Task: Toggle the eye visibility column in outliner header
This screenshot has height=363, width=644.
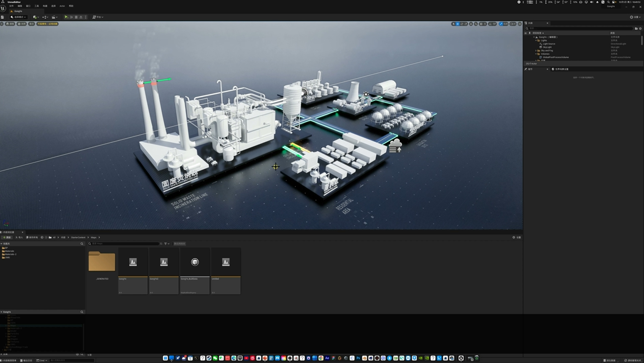Action: pyautogui.click(x=525, y=33)
